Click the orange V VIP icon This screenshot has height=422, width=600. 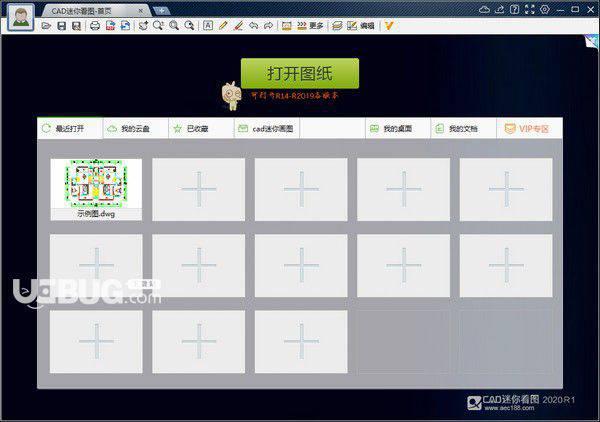tap(389, 26)
